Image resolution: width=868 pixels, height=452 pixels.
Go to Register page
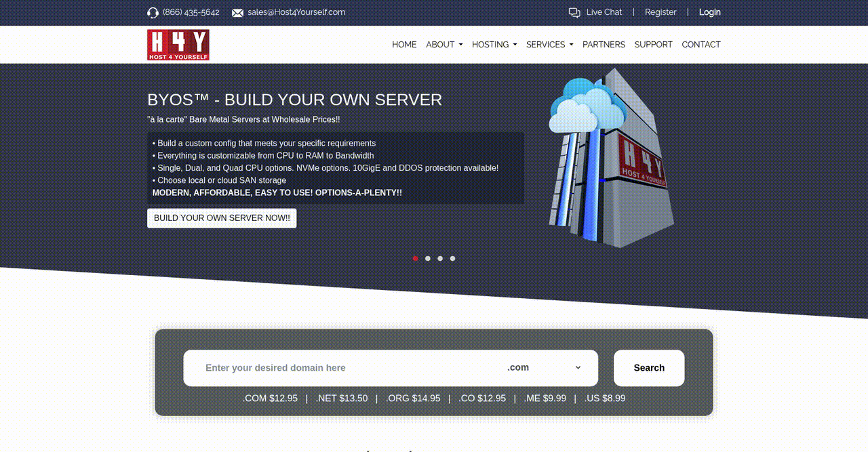coord(660,12)
